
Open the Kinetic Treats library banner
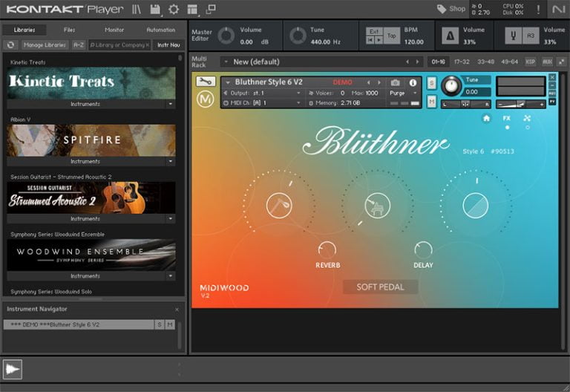[91, 82]
